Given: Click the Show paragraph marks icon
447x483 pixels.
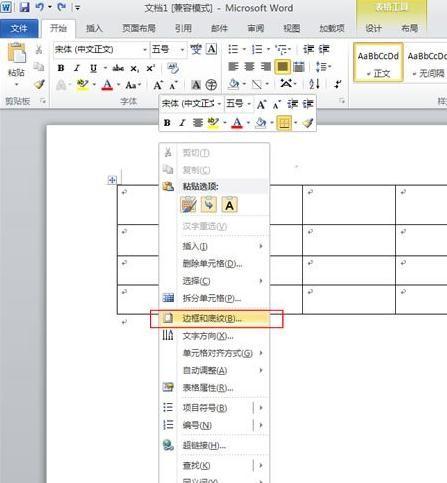Looking at the screenshot, I should point(338,84).
